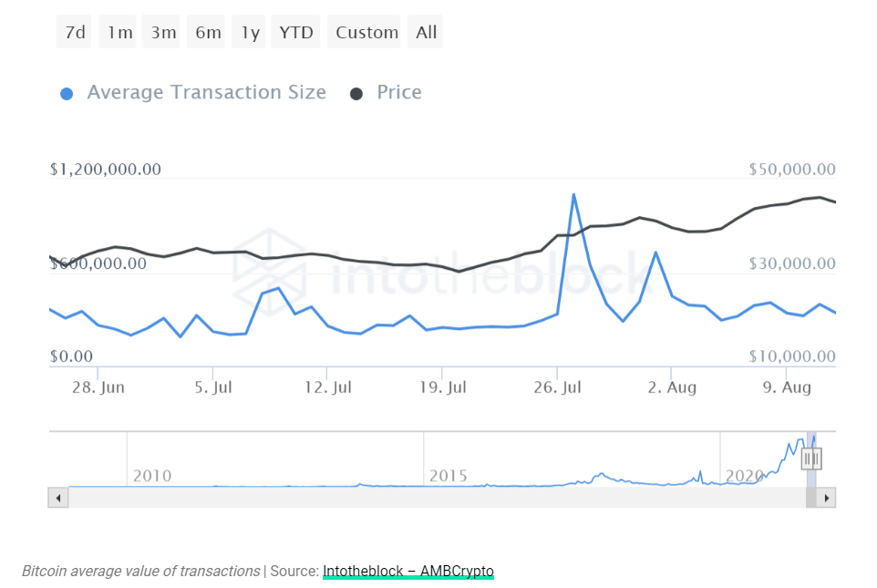Click the navigator left scroll arrow

(x=58, y=498)
